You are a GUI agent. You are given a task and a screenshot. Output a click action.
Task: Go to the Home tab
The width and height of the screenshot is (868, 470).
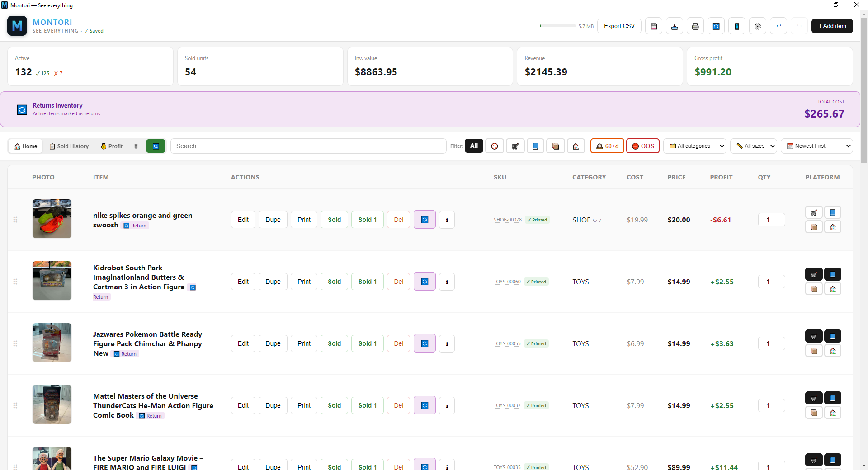(26, 146)
